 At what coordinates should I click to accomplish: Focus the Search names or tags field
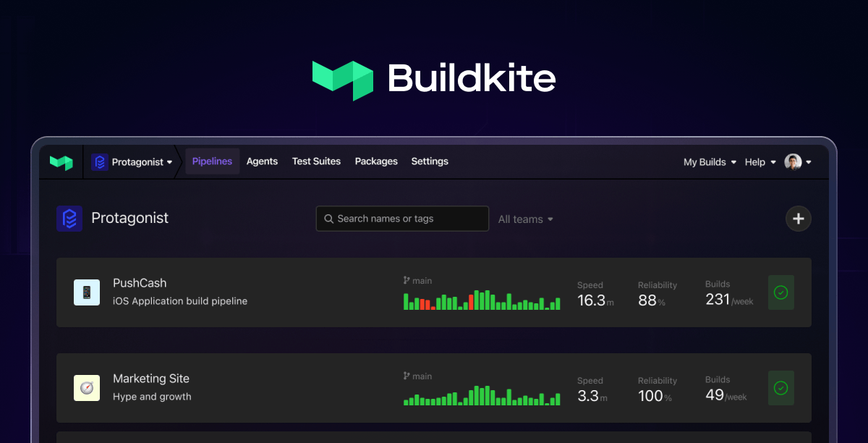click(x=402, y=219)
